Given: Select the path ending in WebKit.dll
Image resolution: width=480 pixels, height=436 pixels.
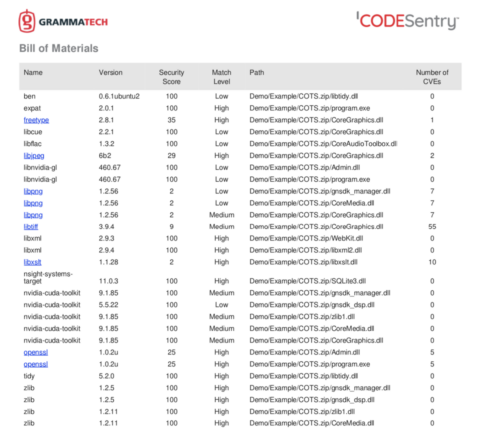Looking at the screenshot, I should click(x=306, y=238).
